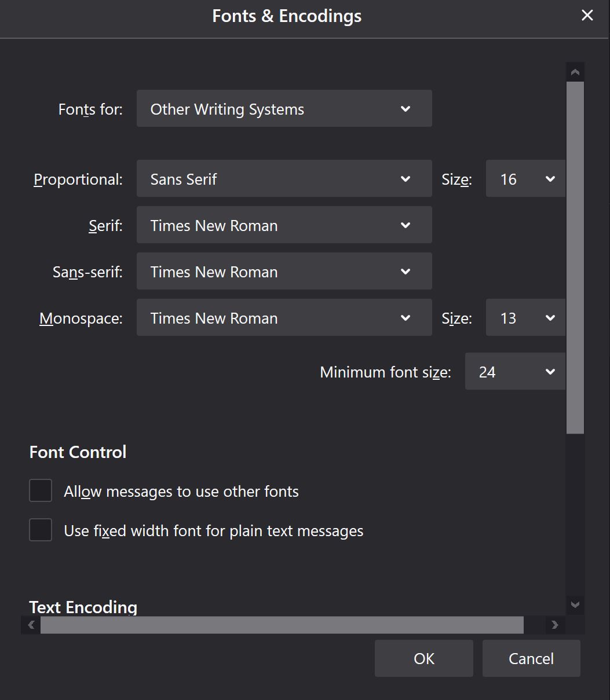Enable Allow messages to use other fonts
The image size is (610, 700).
pos(41,491)
